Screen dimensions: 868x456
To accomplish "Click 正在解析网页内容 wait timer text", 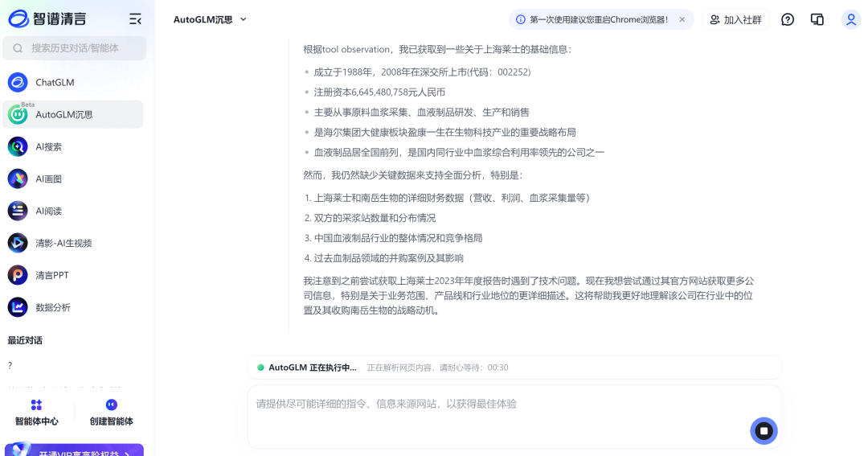I will 437,368.
